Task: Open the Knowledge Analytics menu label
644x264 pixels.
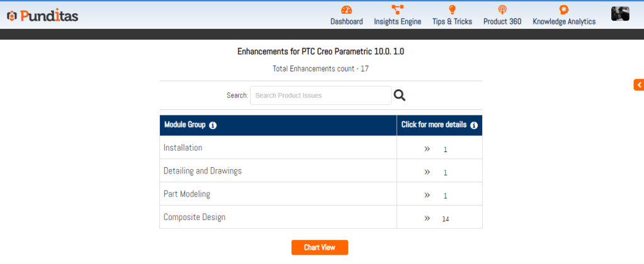Action: 563,21
